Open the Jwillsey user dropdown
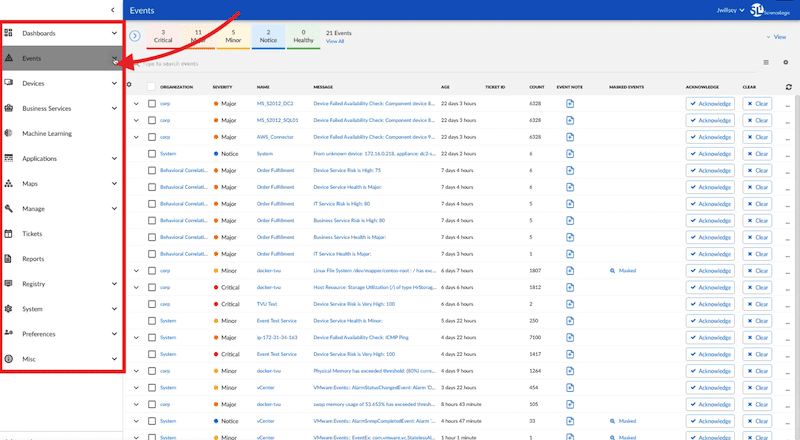Screen dimensions: 800x440 coord(730,10)
